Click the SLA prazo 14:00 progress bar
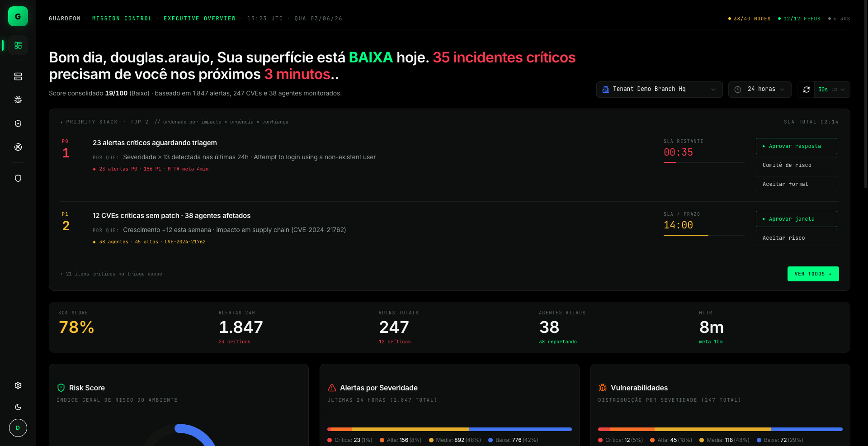The image size is (868, 446). point(704,235)
